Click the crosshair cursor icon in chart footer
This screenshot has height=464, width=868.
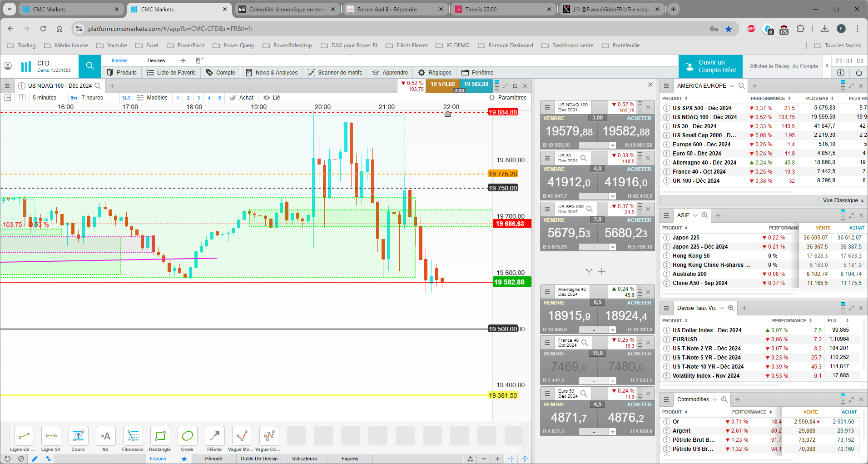coord(511,459)
